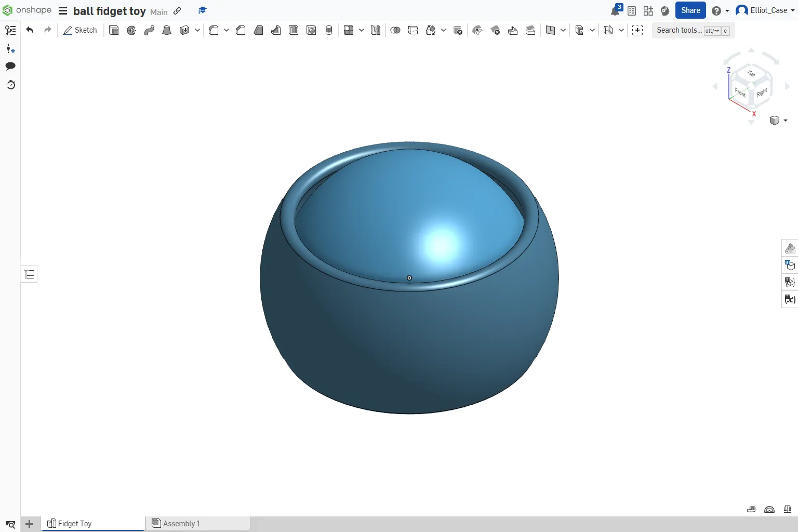Open the Elliot_Case account menu
Image resolution: width=798 pixels, height=532 pixels.
[x=766, y=10]
